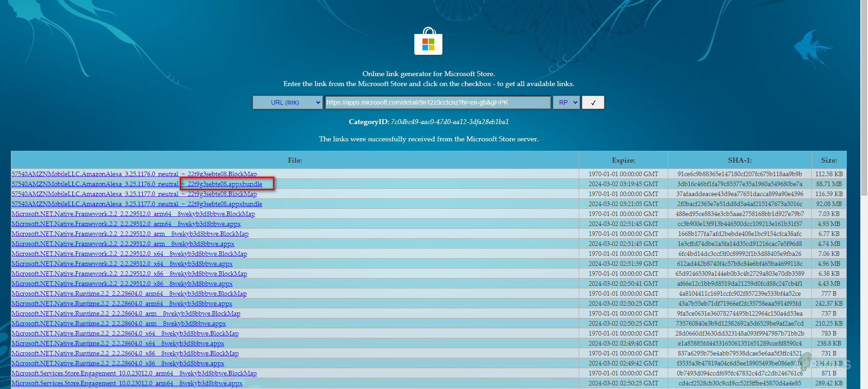The width and height of the screenshot is (868, 389).
Task: Click expire time '2024-03-02 03:19:45 GMT'
Action: coord(623,184)
